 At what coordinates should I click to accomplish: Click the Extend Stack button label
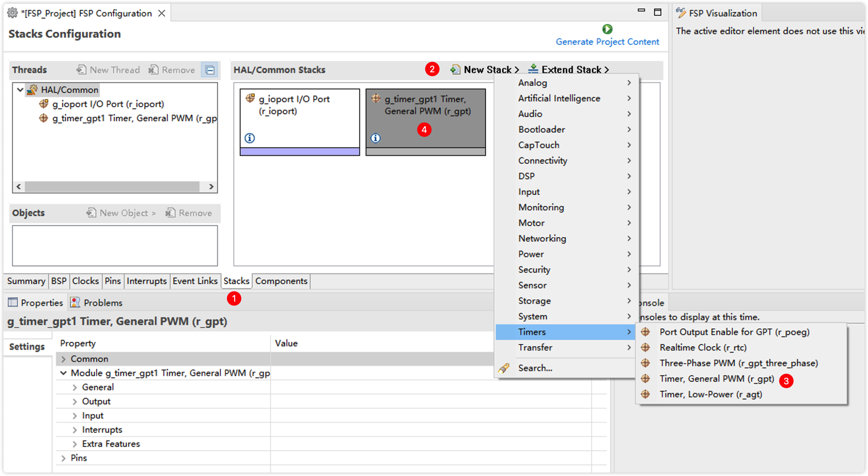[x=571, y=70]
